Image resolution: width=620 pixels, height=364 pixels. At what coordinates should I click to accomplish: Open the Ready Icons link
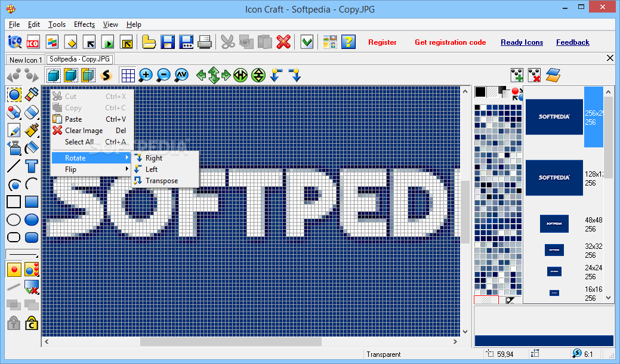pyautogui.click(x=522, y=42)
